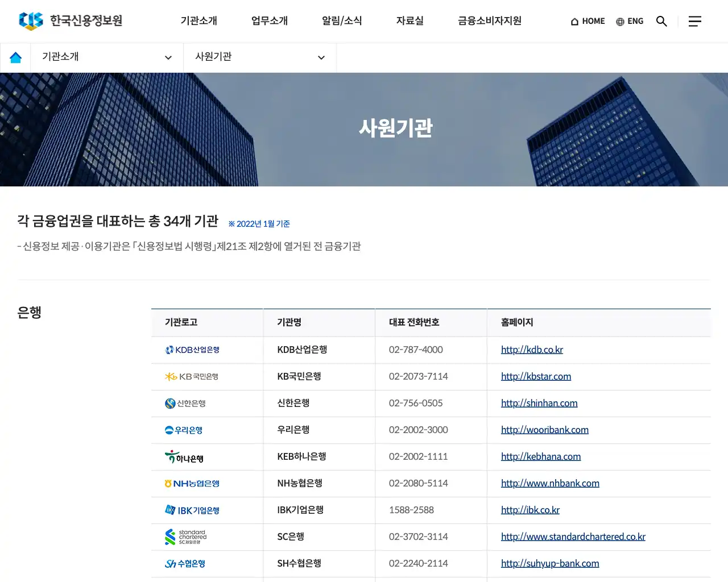Switch to the English site via ENG globe

coord(630,21)
